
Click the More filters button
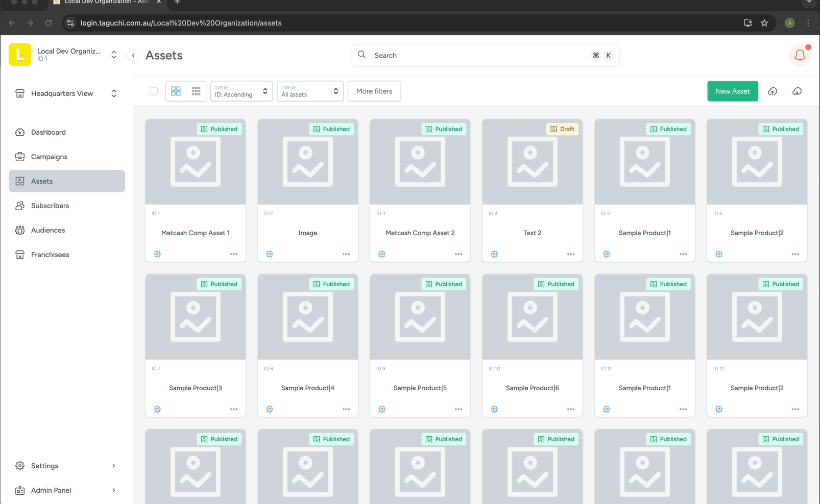[x=374, y=91]
